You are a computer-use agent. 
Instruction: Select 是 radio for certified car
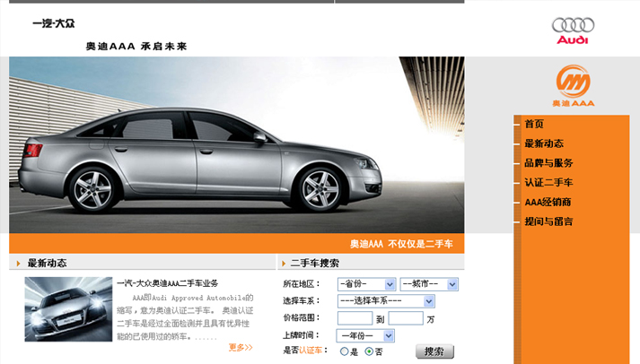pyautogui.click(x=344, y=351)
